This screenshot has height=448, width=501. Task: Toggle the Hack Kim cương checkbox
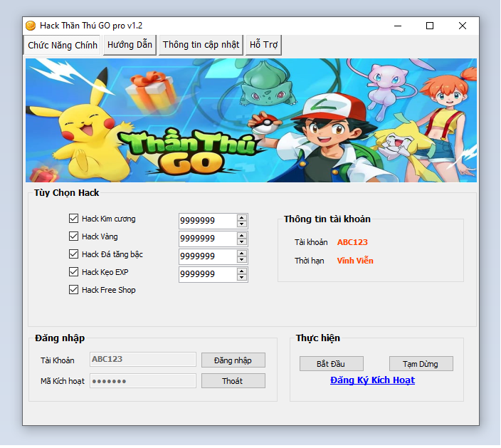click(x=73, y=219)
